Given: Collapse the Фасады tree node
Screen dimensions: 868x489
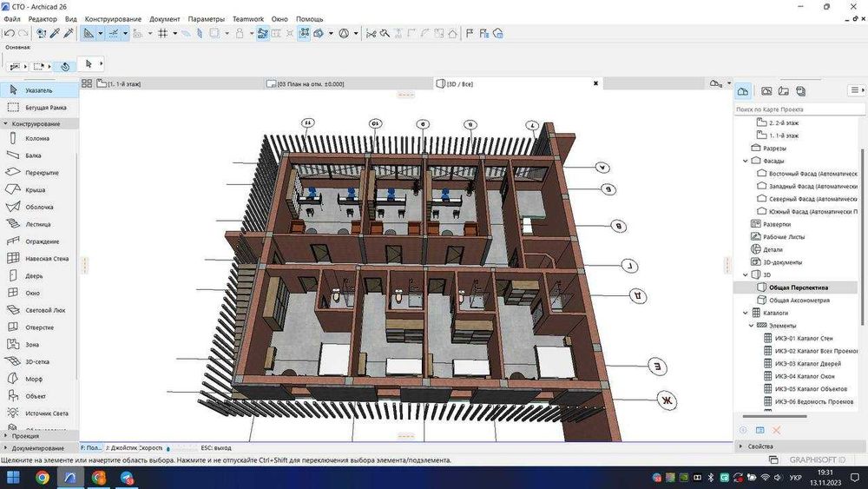Looking at the screenshot, I should pos(746,161).
